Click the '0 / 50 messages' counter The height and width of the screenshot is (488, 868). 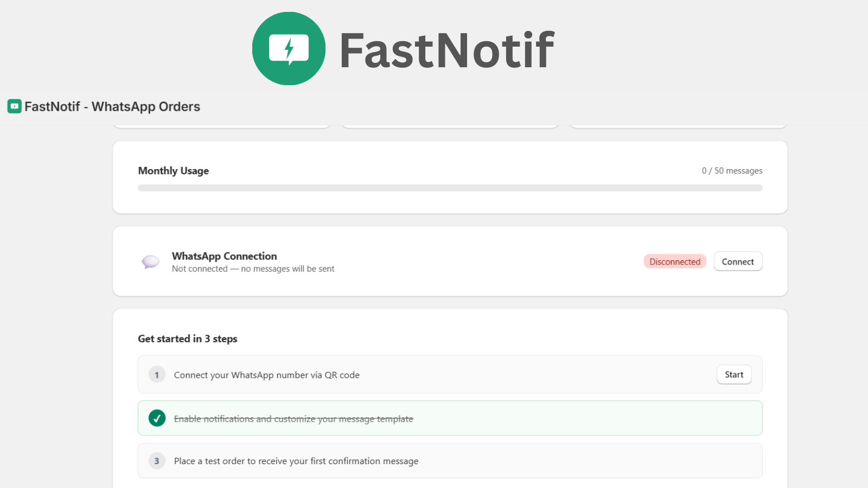tap(732, 171)
